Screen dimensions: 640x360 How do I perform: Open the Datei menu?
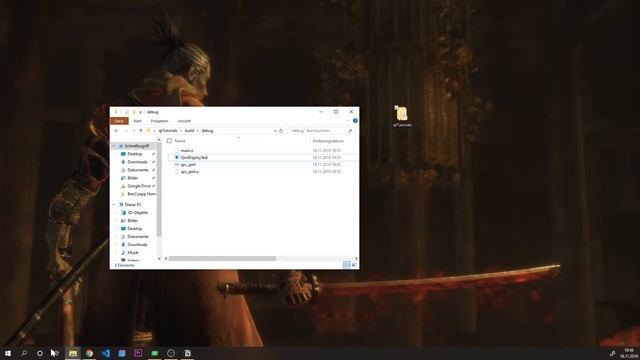119,121
